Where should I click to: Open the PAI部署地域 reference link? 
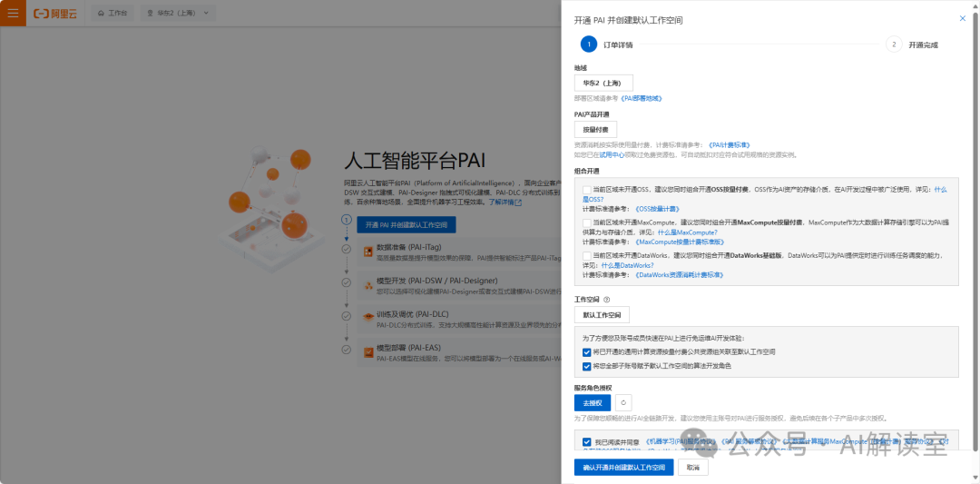[642, 99]
